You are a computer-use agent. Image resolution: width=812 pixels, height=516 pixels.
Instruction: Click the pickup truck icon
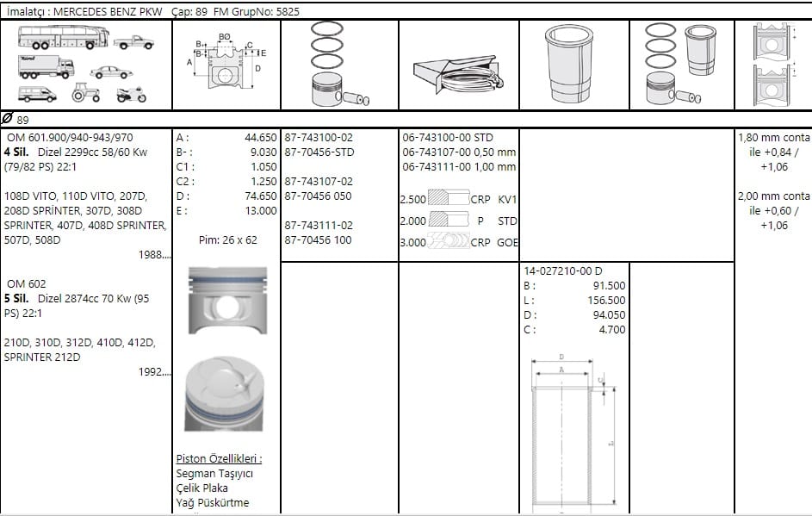click(133, 42)
